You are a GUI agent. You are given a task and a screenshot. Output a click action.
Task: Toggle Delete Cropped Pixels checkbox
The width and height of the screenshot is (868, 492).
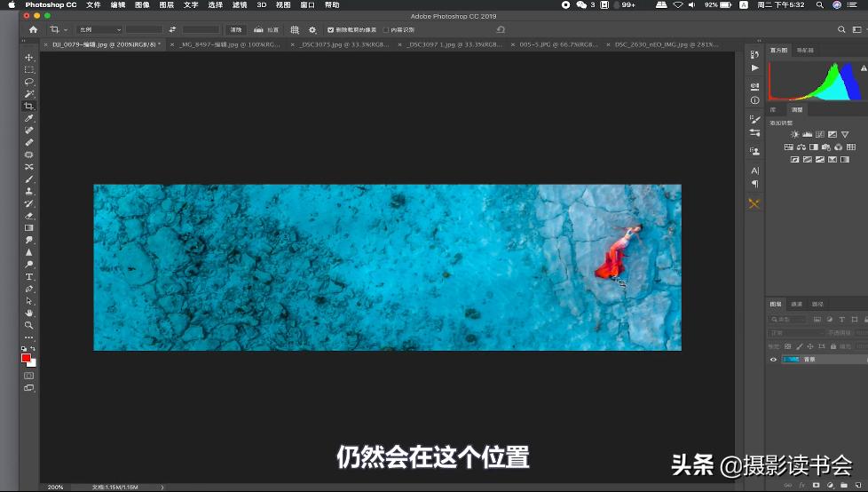click(330, 30)
